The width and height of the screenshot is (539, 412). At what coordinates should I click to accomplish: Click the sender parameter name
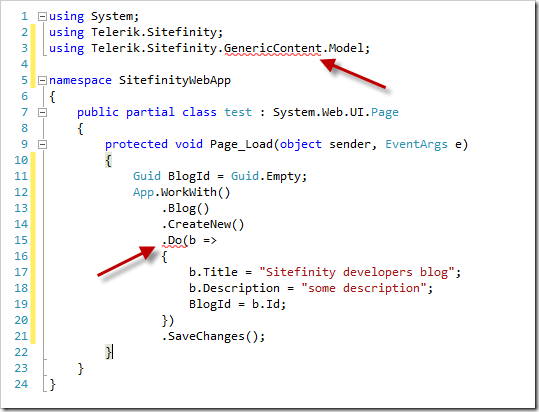pyautogui.click(x=350, y=145)
